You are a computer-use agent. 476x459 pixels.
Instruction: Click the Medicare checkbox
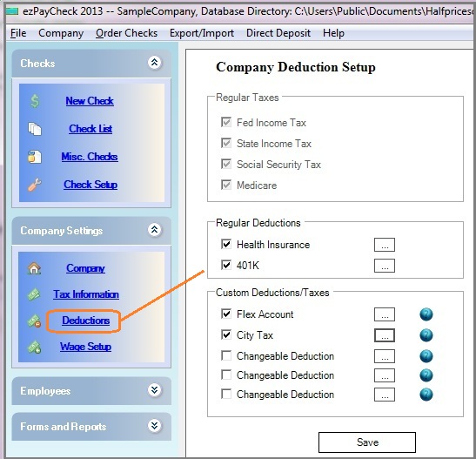pos(226,185)
